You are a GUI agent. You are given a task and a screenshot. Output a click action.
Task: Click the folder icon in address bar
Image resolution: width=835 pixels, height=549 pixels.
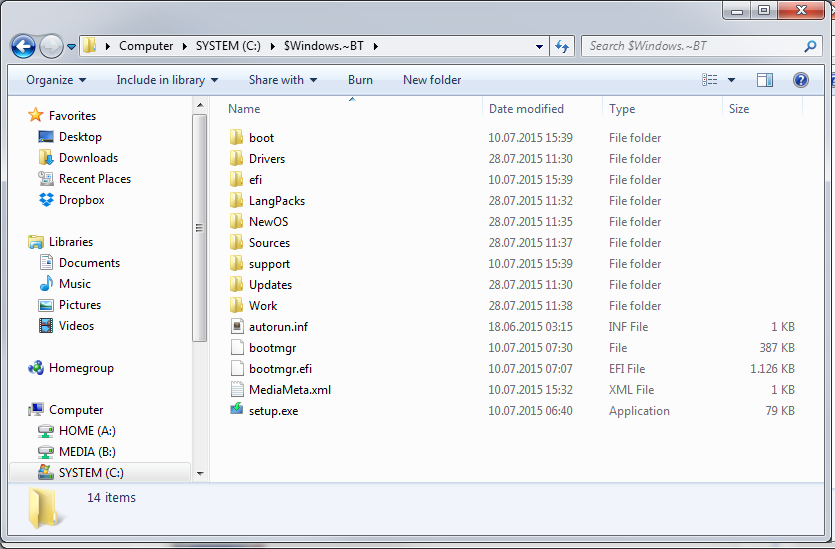point(90,46)
